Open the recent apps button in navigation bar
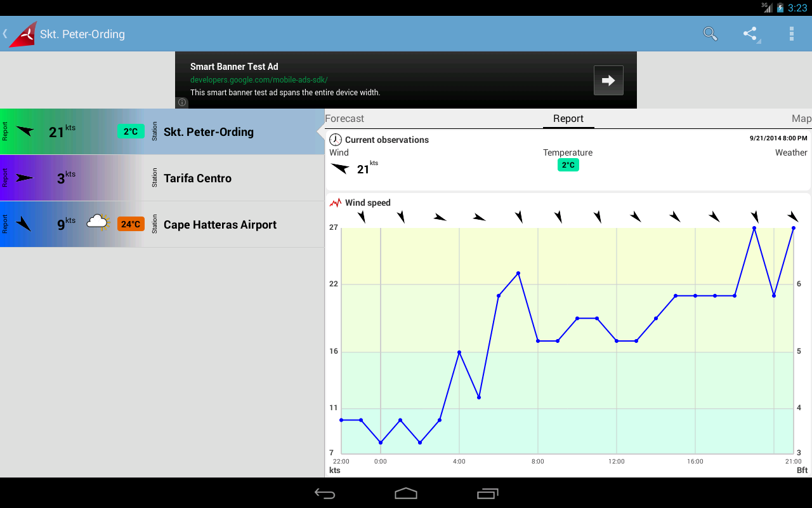Screen dimensions: 812x508 pyautogui.click(x=487, y=493)
